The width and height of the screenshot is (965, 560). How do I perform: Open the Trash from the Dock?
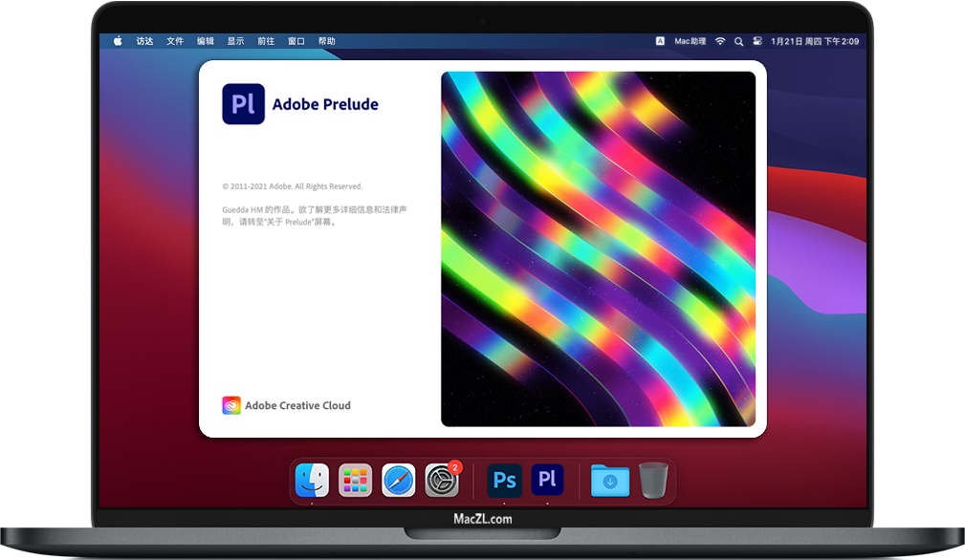tap(653, 481)
